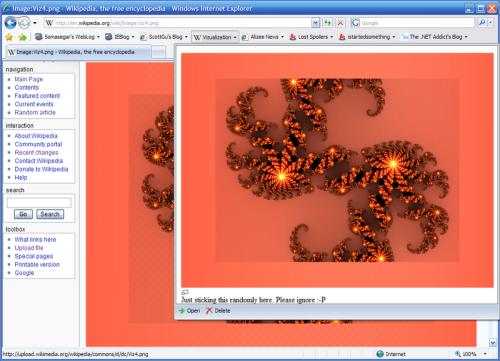The width and height of the screenshot is (500, 361).
Task: Click the Add to Favorites icon
Action: [23, 37]
